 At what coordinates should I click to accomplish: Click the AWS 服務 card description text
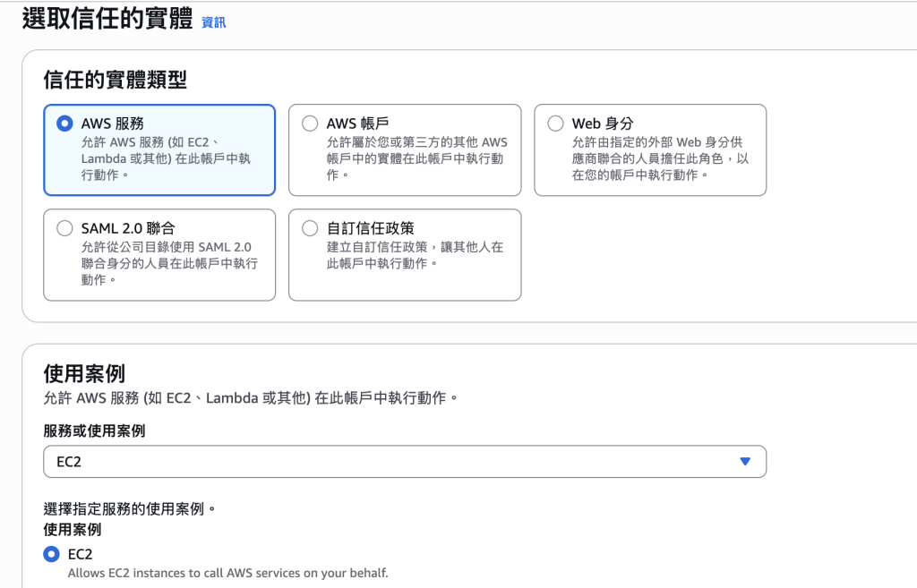[x=166, y=158]
